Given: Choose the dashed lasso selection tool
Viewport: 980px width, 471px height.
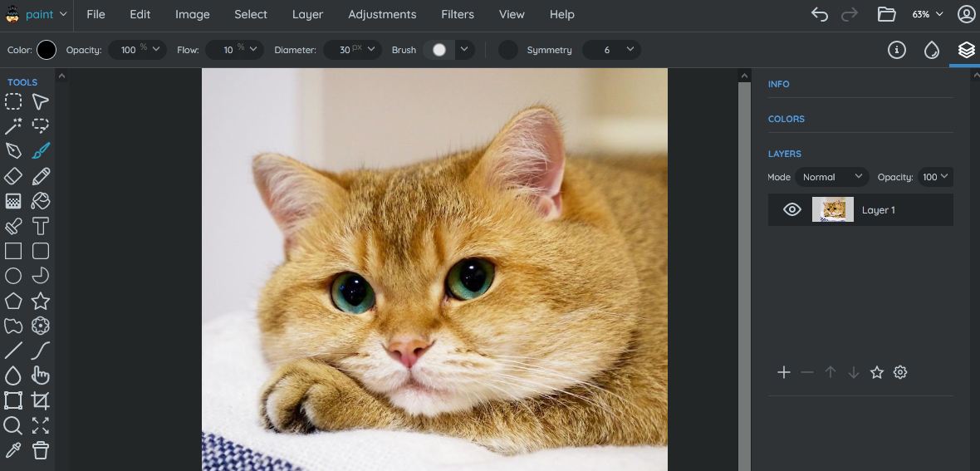Looking at the screenshot, I should click(41, 126).
